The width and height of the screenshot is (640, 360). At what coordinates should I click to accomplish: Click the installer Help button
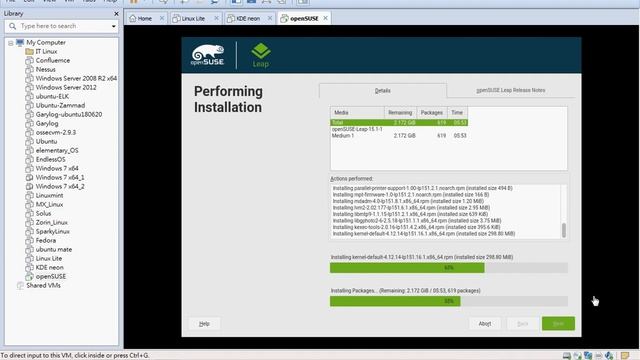204,324
